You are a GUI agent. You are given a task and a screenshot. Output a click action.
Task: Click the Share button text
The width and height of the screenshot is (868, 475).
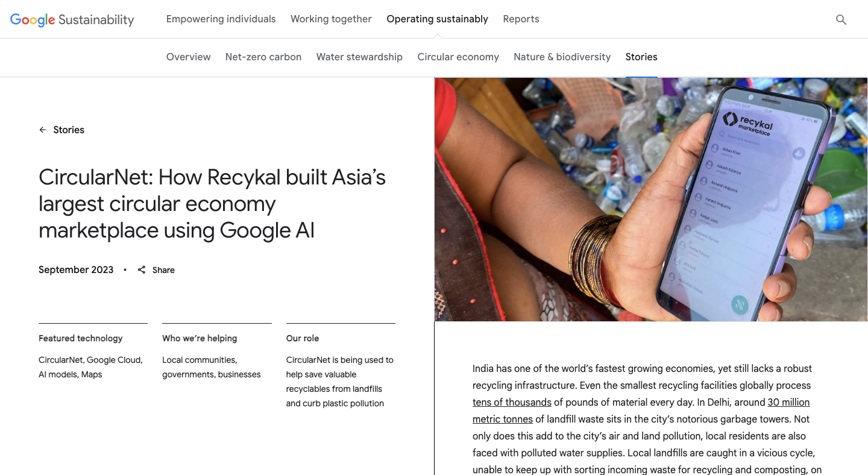click(x=163, y=270)
